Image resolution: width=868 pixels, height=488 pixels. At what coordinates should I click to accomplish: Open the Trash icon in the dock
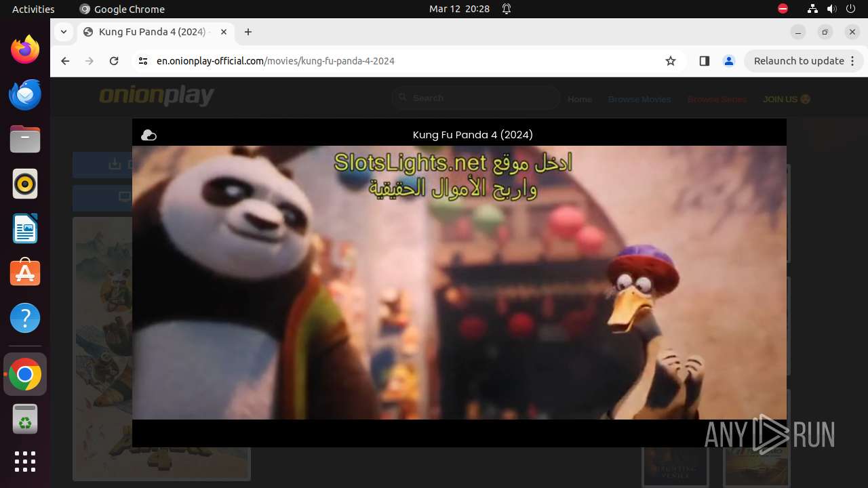pos(25,419)
